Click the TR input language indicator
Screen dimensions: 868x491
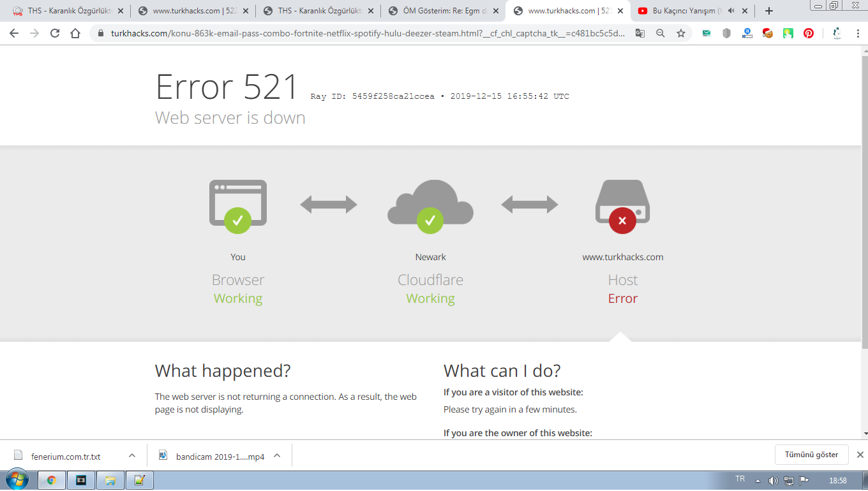pos(740,478)
